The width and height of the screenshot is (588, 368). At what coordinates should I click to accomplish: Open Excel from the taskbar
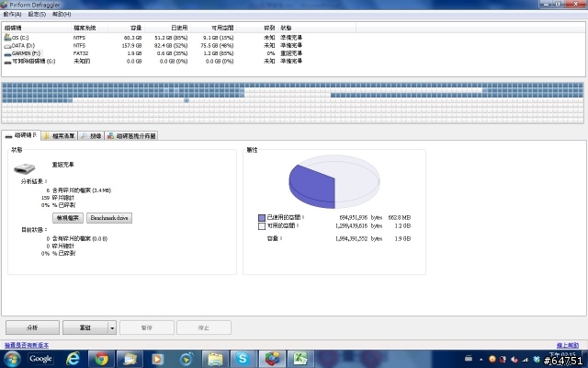[300, 360]
